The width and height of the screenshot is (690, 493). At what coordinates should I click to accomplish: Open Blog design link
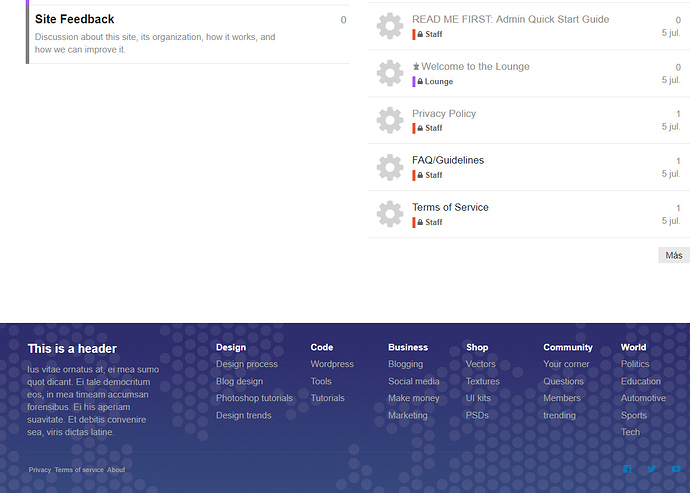[x=239, y=381]
